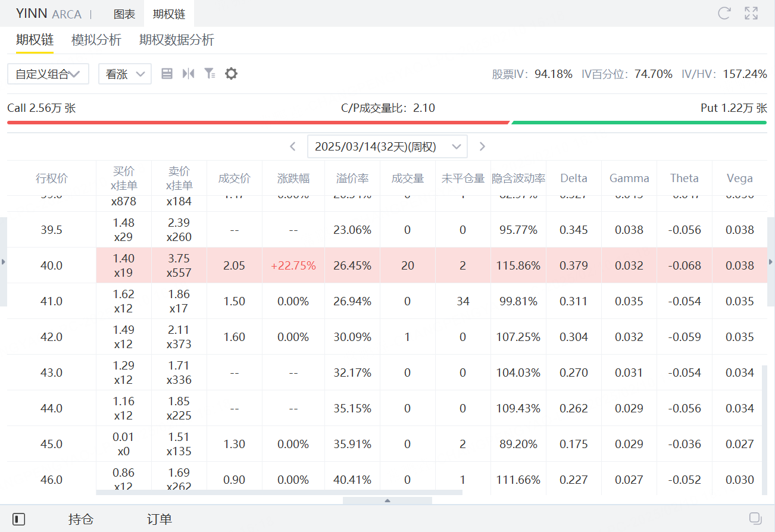
Task: Open the option filter funnel icon
Action: [x=210, y=74]
